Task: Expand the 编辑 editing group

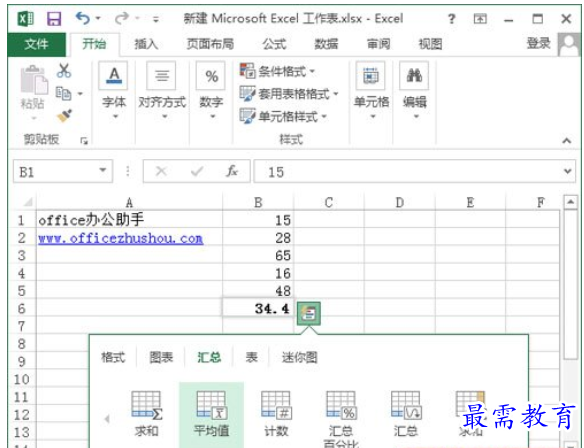Action: pyautogui.click(x=415, y=91)
